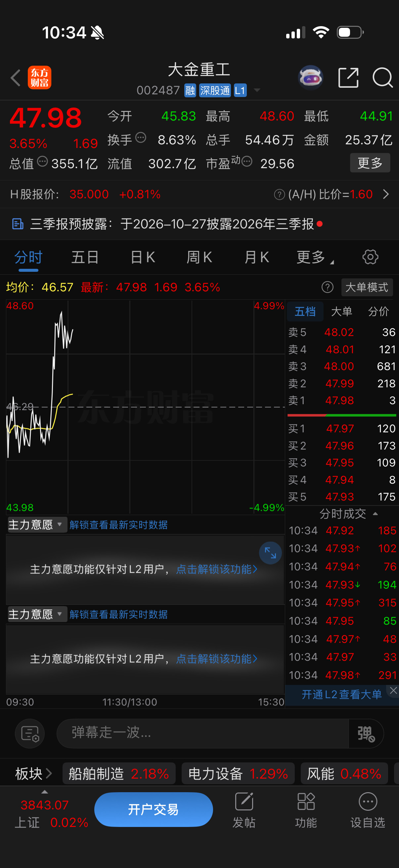
Task: Tap 卖1 row price 47.98
Action: (x=339, y=401)
